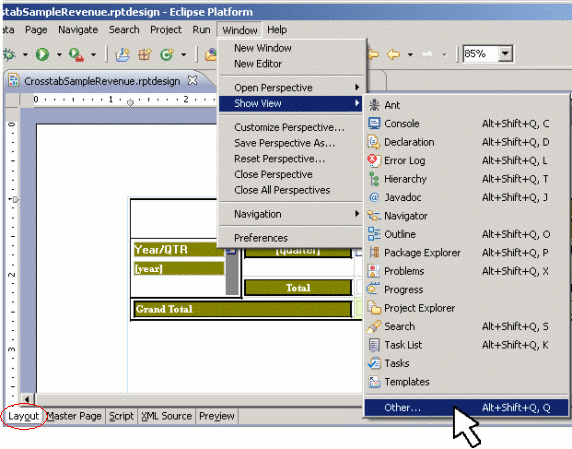572x449 pixels.
Task: Open the Console view
Action: pos(466,124)
